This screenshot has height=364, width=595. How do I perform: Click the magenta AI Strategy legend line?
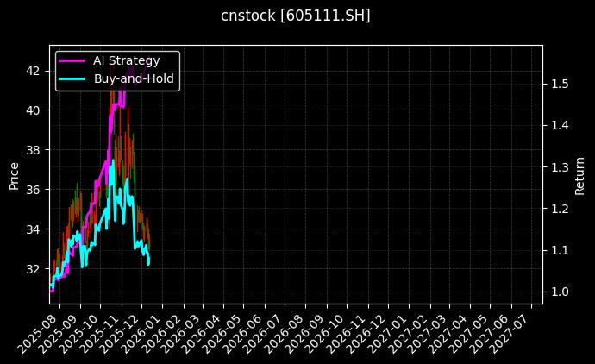click(72, 60)
